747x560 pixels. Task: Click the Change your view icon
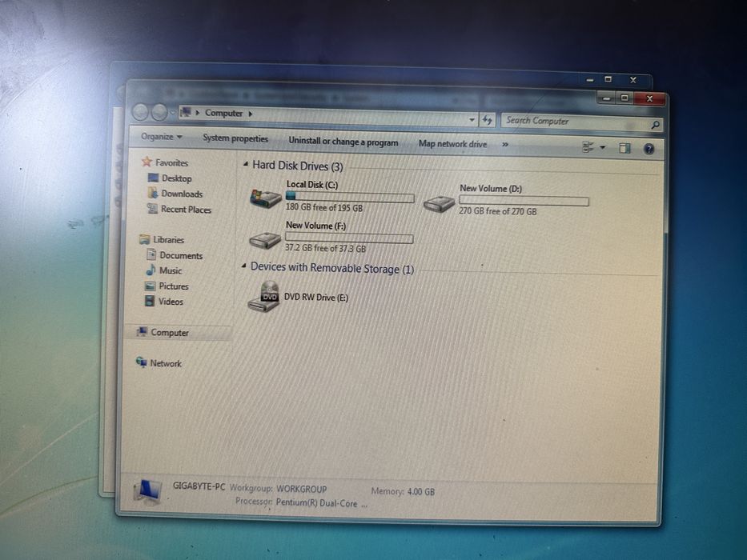(x=588, y=147)
